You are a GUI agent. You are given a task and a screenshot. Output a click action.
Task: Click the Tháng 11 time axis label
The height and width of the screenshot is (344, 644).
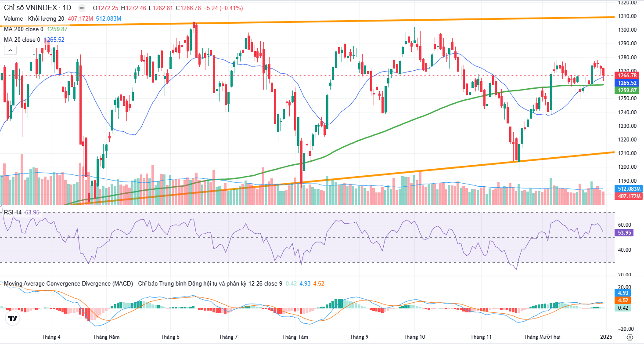(482, 337)
